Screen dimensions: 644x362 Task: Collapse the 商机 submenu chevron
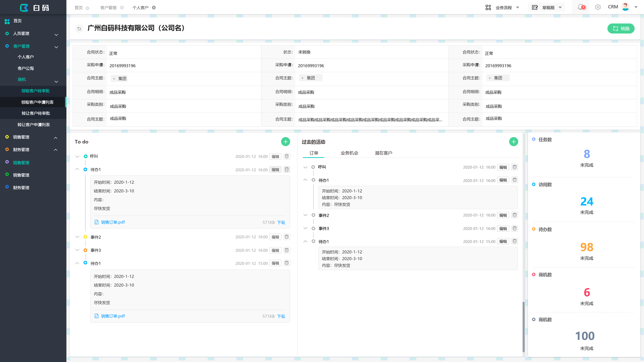click(x=56, y=81)
